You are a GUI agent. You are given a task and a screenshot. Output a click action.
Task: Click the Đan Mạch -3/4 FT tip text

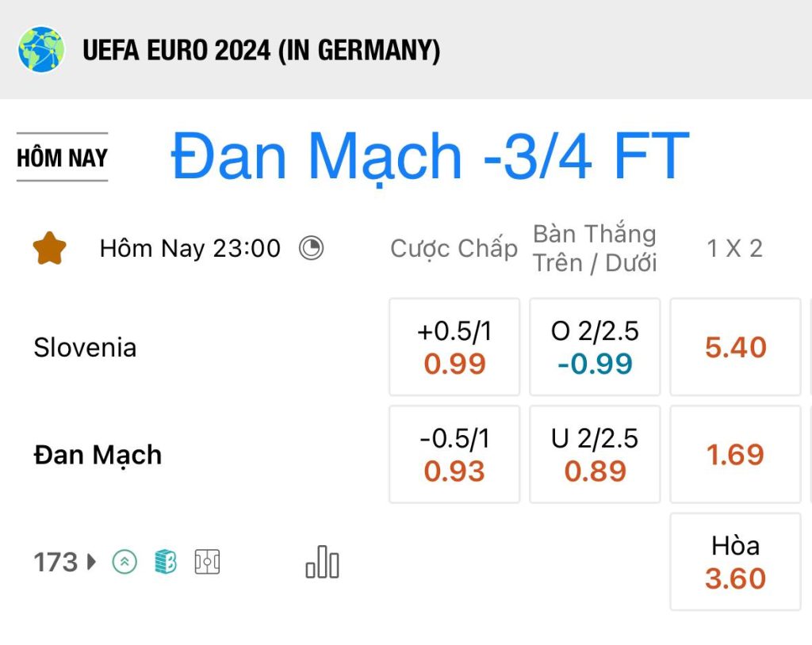tap(431, 157)
